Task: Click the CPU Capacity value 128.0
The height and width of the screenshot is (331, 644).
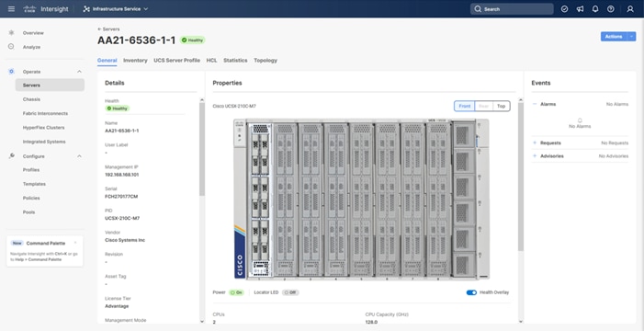Action: (371, 322)
